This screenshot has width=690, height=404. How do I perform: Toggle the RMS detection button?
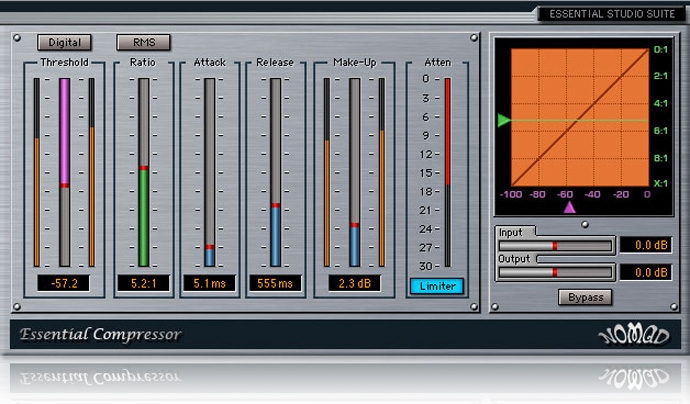pos(144,42)
